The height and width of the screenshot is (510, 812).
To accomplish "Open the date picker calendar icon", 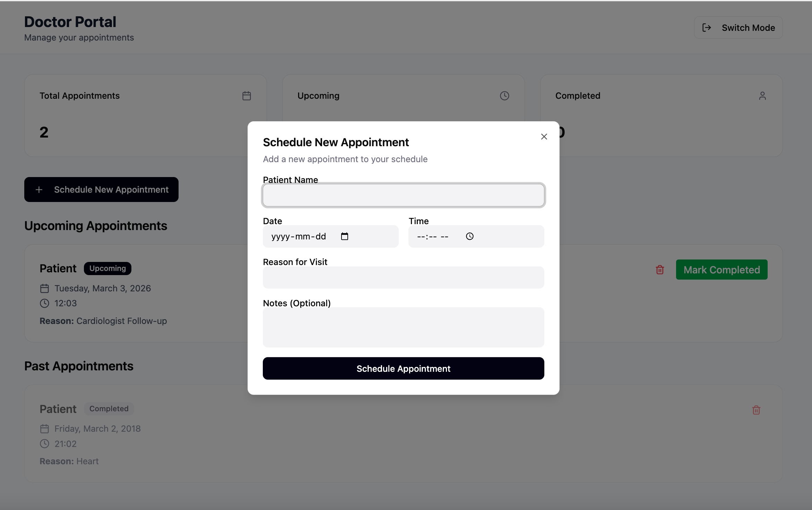I will pyautogui.click(x=344, y=236).
